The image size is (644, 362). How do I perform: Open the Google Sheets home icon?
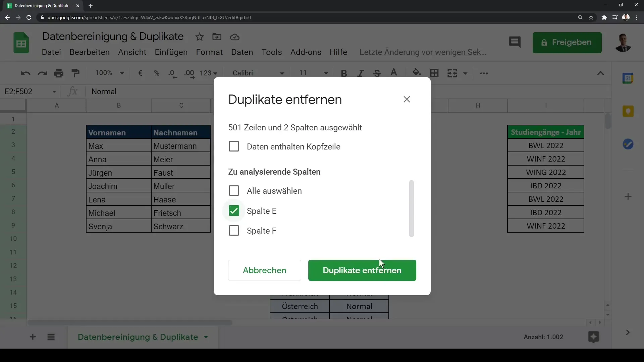(21, 43)
